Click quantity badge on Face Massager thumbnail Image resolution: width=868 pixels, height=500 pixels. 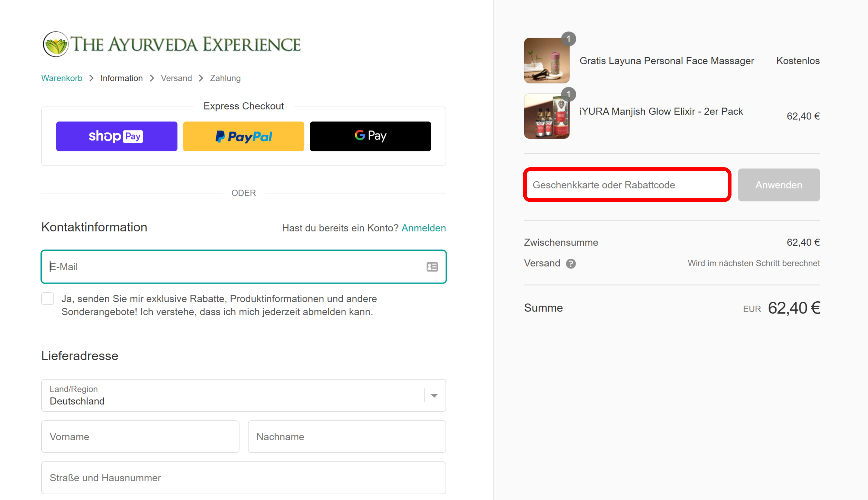568,39
